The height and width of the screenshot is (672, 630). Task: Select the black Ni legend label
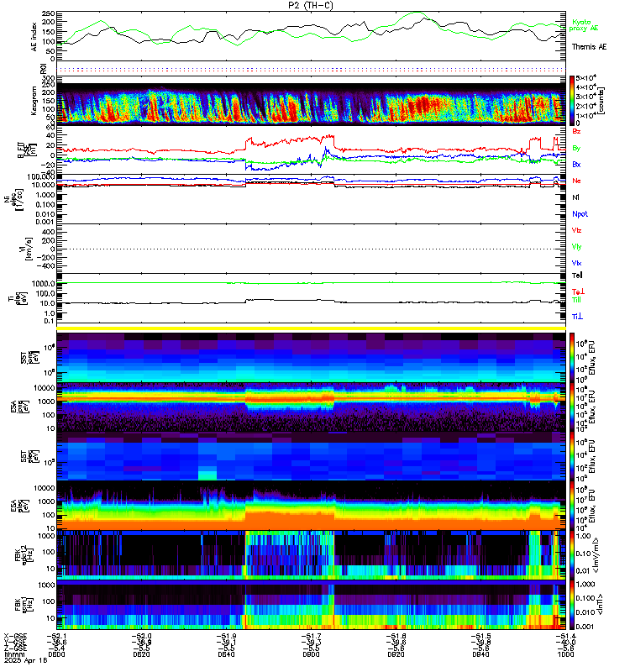[575, 197]
